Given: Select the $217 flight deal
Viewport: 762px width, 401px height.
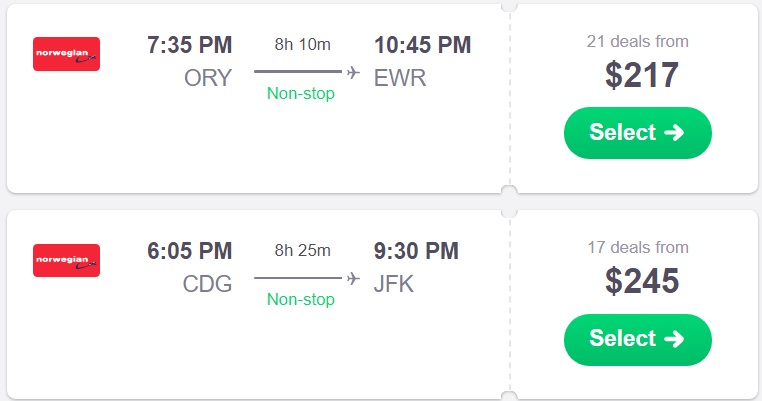Looking at the screenshot, I should [637, 133].
